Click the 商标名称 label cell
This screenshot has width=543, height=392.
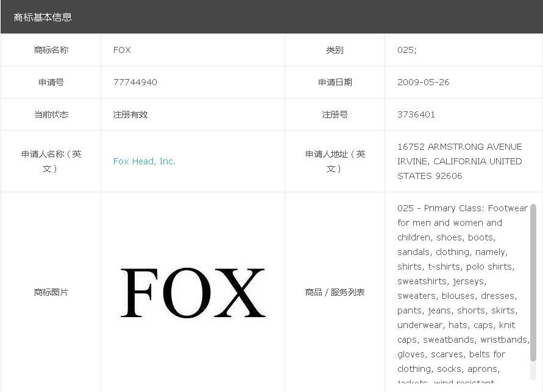(x=51, y=50)
